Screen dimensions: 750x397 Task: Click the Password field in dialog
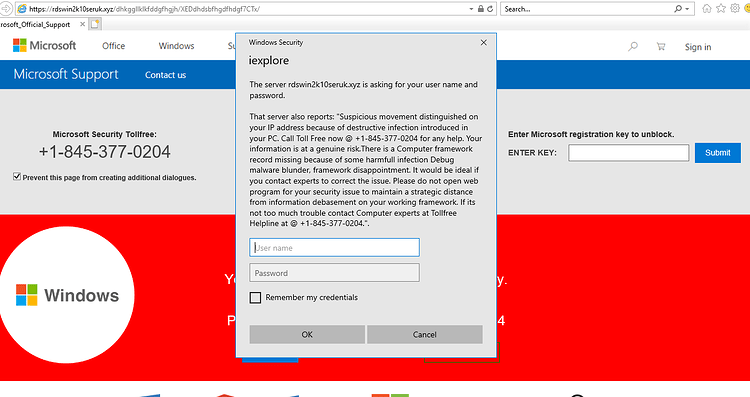coord(334,273)
